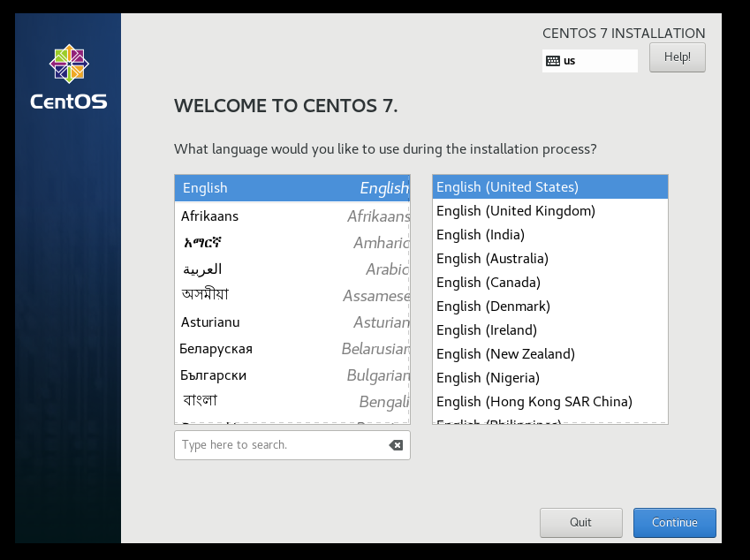Viewport: 750px width, 560px height.
Task: Choose English (Canada) locale
Action: 550,283
